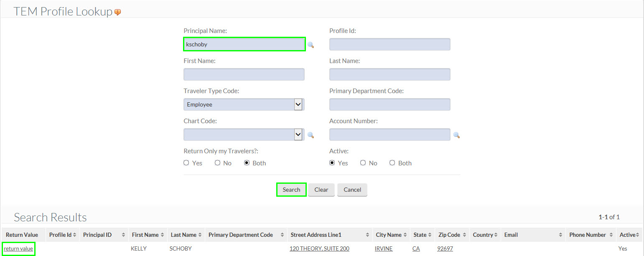Focus the Principal Name field containing kschoby
The height and width of the screenshot is (256, 644).
244,44
